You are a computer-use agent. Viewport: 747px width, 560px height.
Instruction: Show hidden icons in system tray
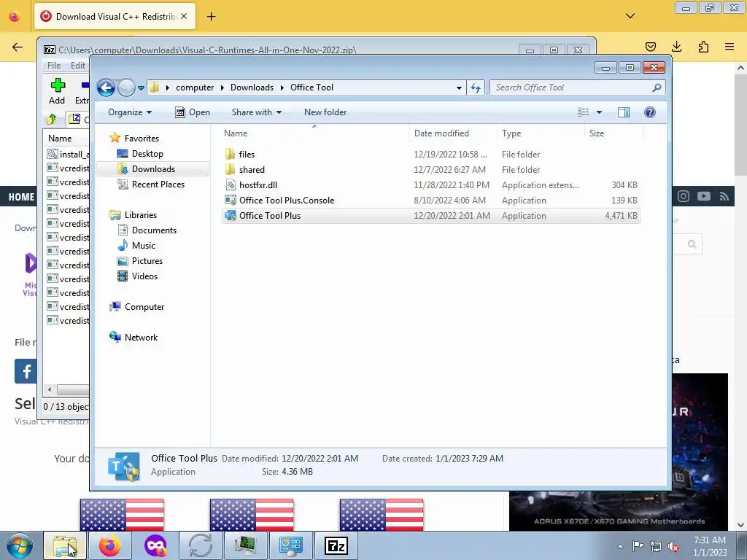click(620, 546)
